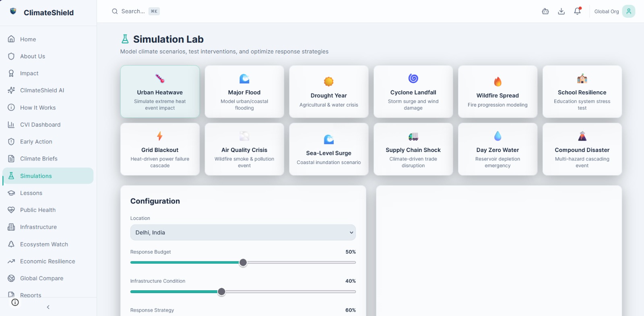Click the CVI Dashboard chart icon
644x316 pixels.
pyautogui.click(x=11, y=125)
